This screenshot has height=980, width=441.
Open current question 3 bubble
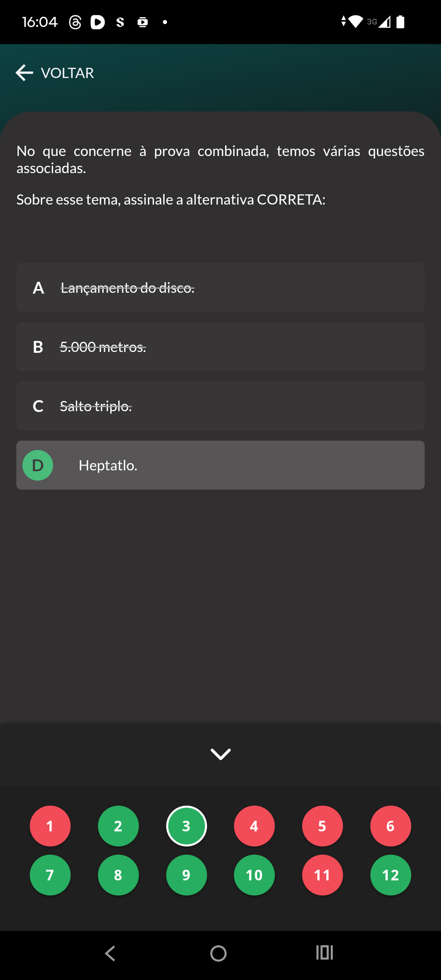(x=187, y=826)
